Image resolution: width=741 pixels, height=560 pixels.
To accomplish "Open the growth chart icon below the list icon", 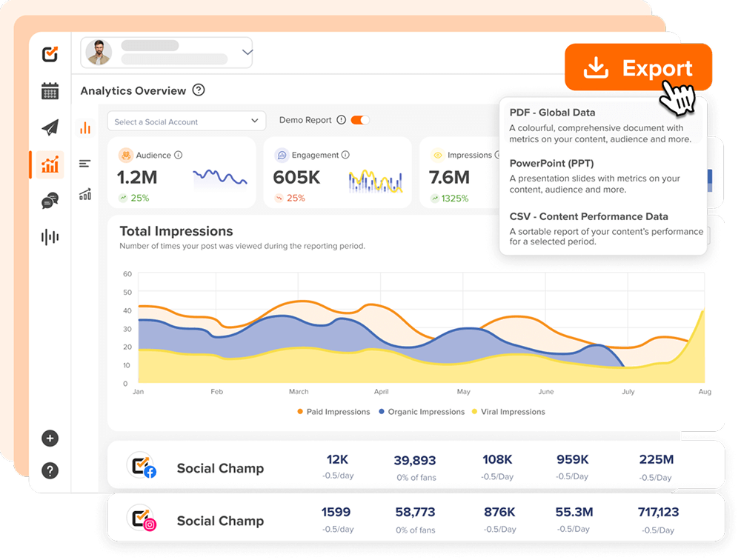I will tap(85, 194).
